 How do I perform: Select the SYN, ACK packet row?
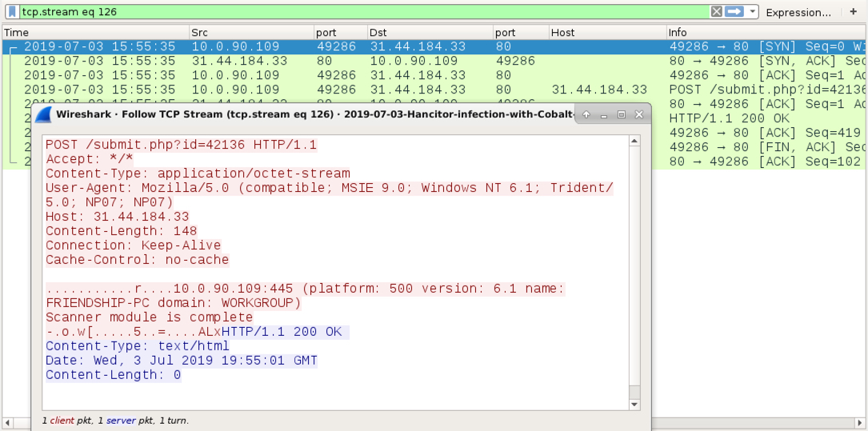point(434,61)
